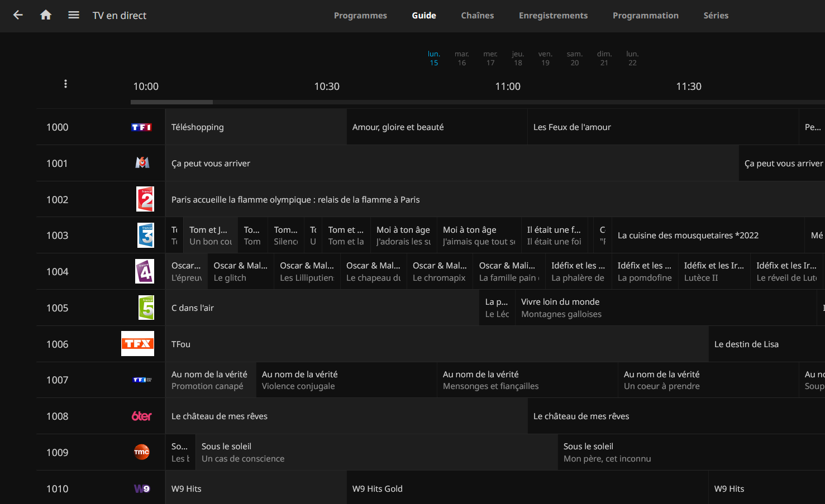Select the France 2 channel logo
The image size is (825, 504).
(x=145, y=199)
